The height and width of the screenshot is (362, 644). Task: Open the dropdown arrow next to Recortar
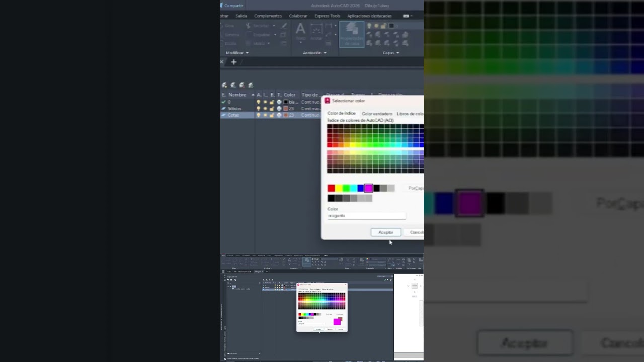(274, 26)
